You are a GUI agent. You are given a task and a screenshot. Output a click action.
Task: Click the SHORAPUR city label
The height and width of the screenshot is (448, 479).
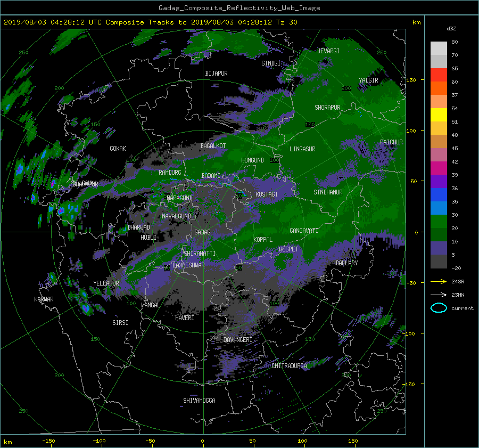click(x=327, y=108)
